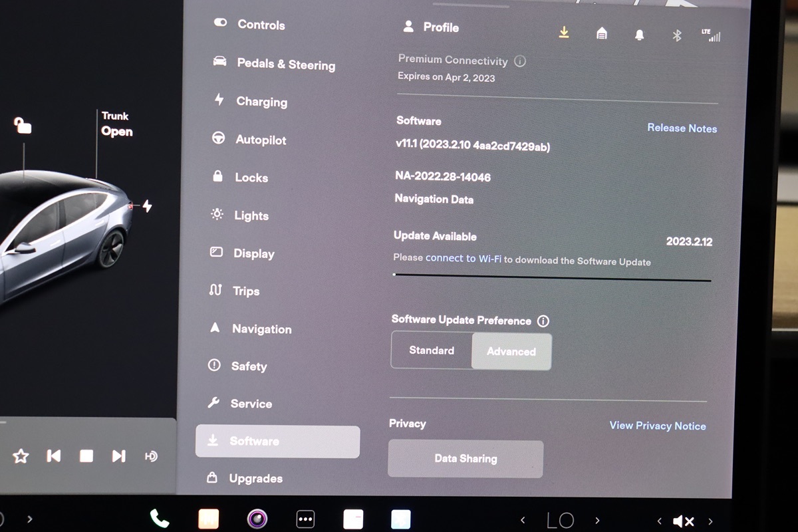Tap the yellow software download icon
This screenshot has height=532, width=798.
(x=564, y=33)
